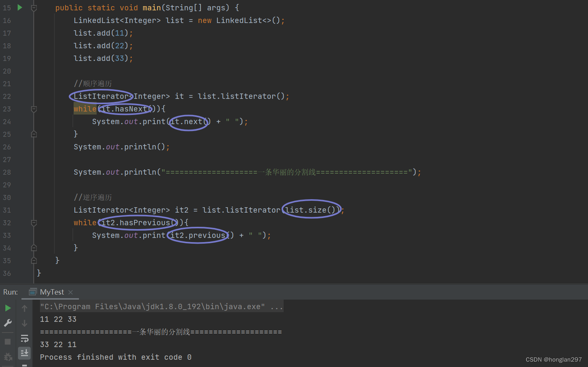Click the fold end marker at line 35
Viewport: 588px width, 367px height.
(x=34, y=261)
